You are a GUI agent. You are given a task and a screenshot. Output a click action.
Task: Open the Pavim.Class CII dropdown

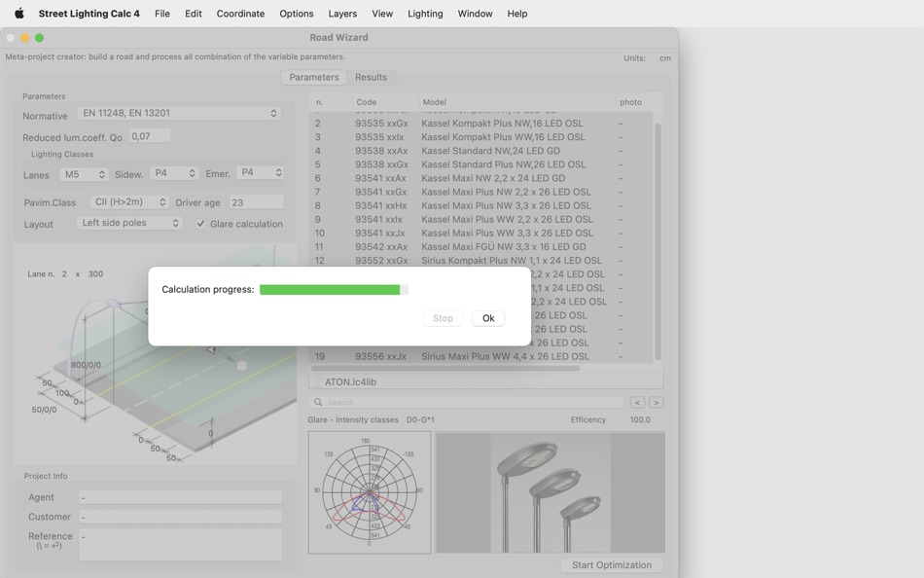(x=129, y=201)
